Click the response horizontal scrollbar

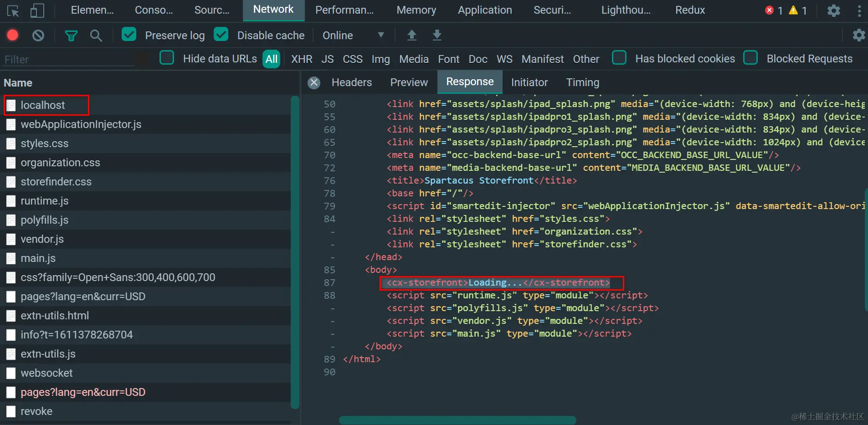tap(457, 420)
